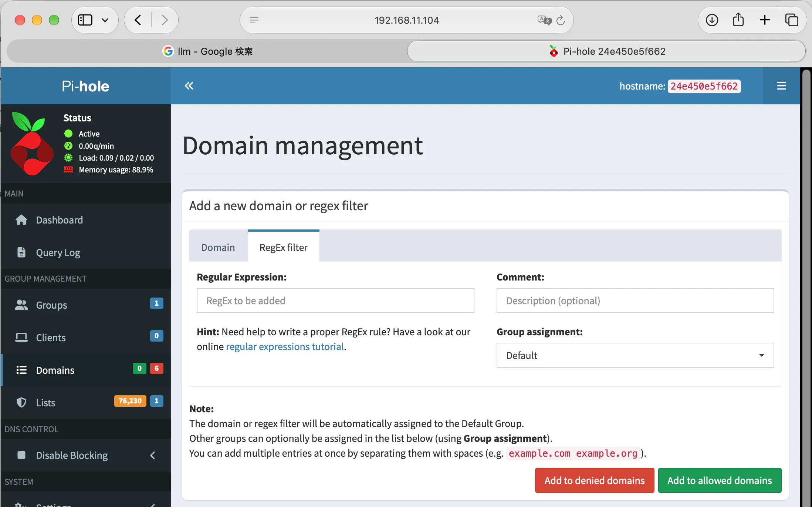
Task: Click Safari sidebar toggle icon
Action: tap(85, 20)
